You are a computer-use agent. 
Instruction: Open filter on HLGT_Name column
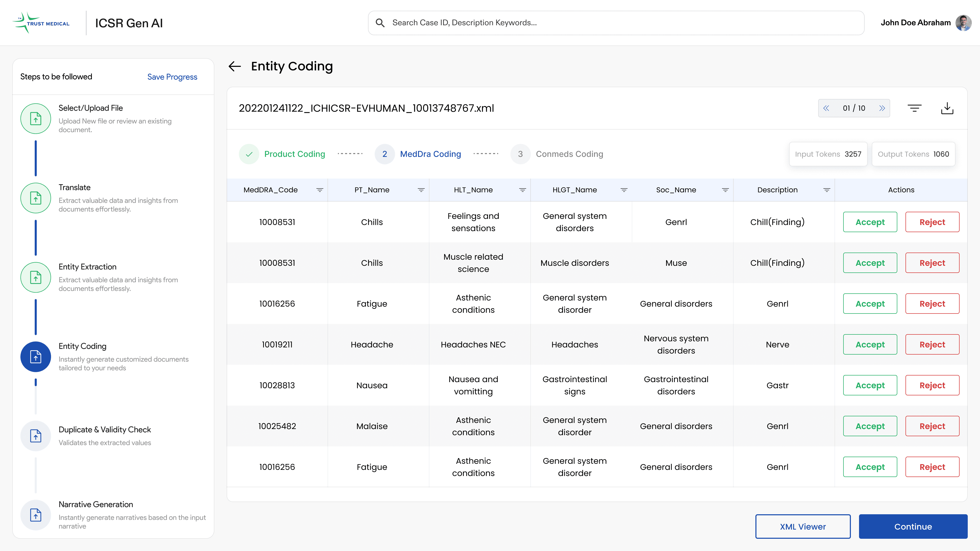pyautogui.click(x=624, y=190)
